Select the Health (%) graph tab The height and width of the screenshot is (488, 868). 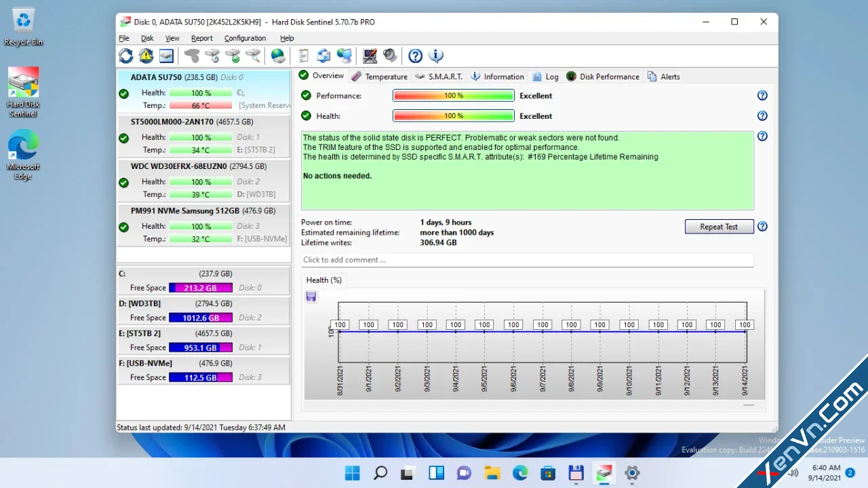coord(324,280)
